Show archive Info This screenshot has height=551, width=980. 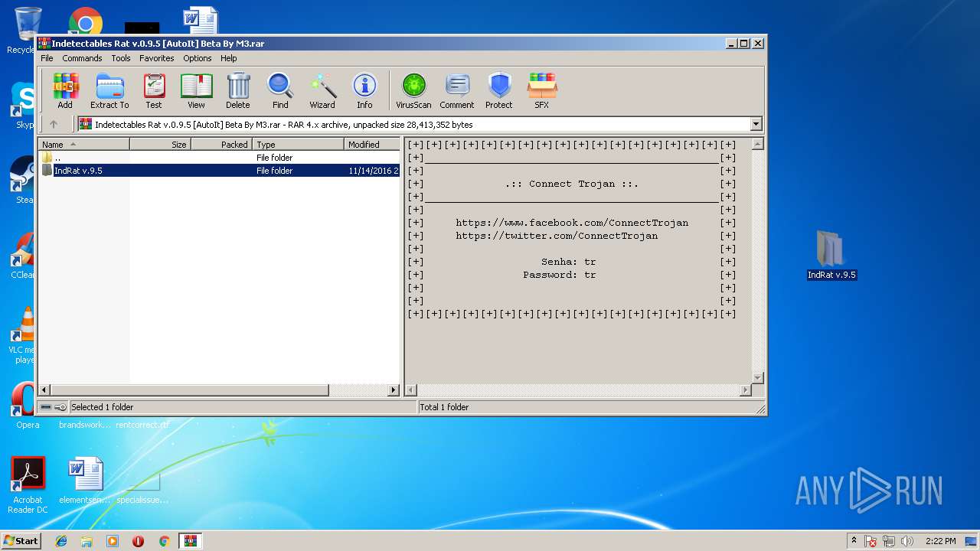point(364,91)
